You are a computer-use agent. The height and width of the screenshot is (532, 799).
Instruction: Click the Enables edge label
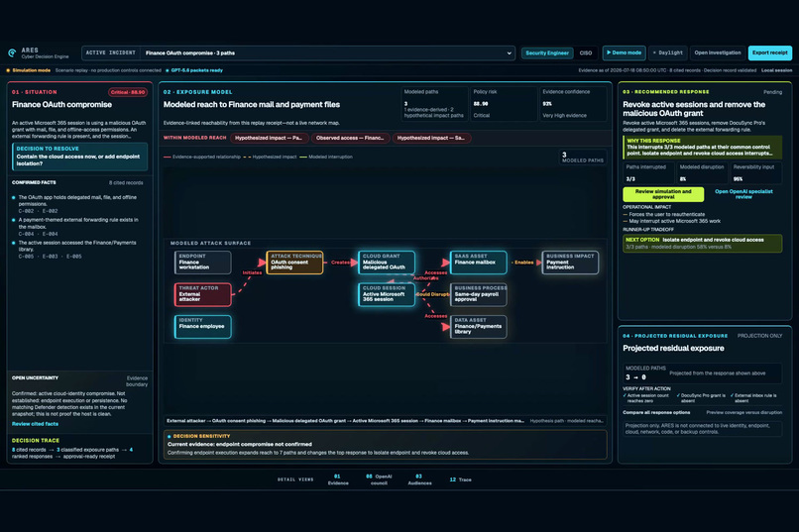(x=523, y=263)
